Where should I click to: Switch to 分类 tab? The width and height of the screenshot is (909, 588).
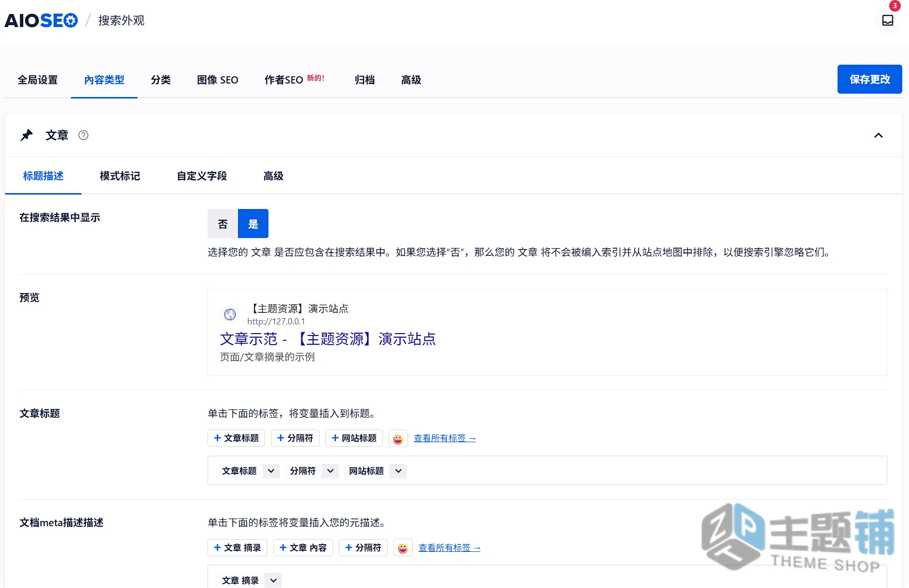click(161, 80)
